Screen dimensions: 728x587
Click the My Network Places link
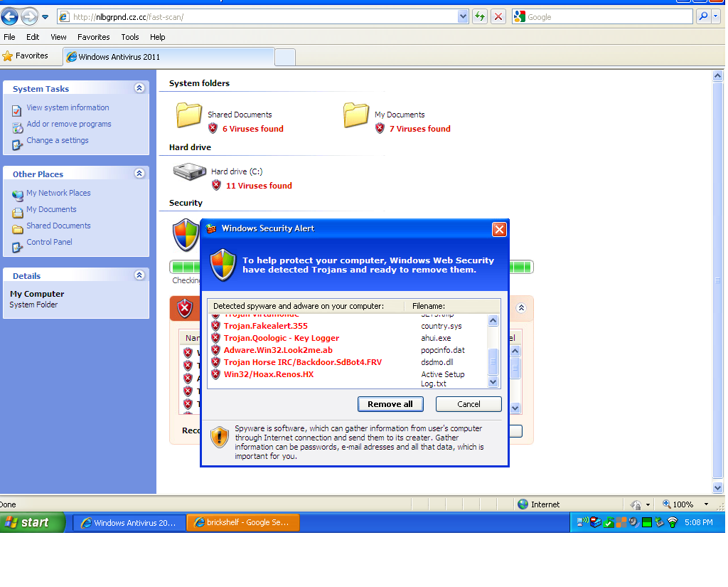[58, 192]
